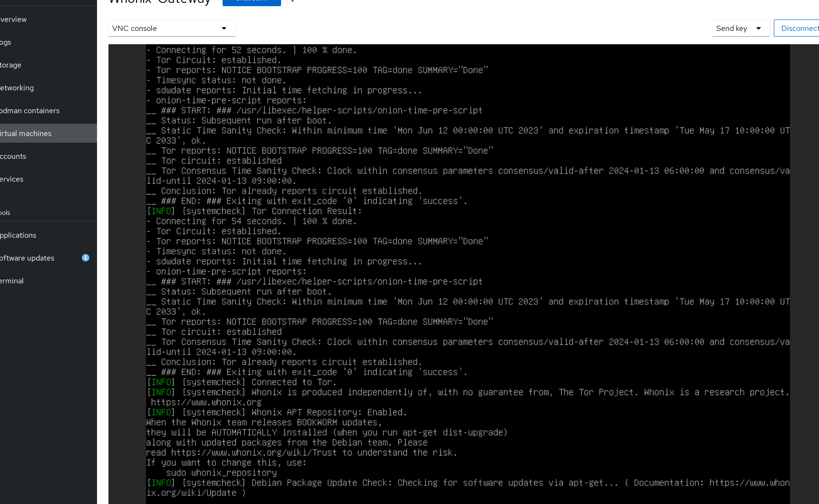Select Virtual machines in the sidebar

pyautogui.click(x=27, y=134)
